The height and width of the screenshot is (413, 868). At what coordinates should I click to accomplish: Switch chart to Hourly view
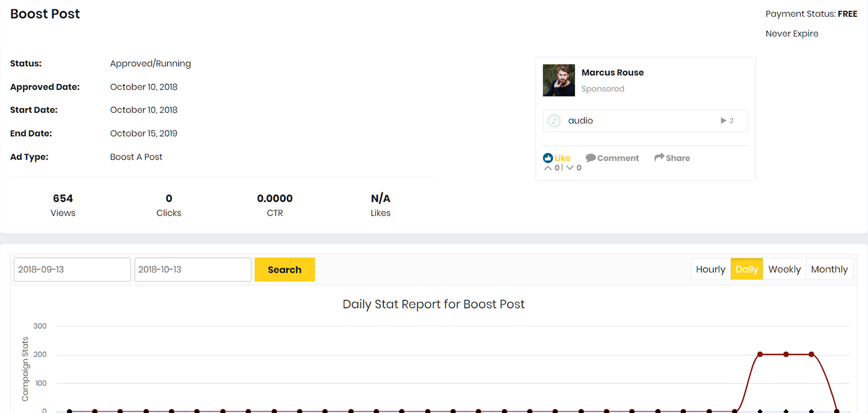(x=710, y=269)
